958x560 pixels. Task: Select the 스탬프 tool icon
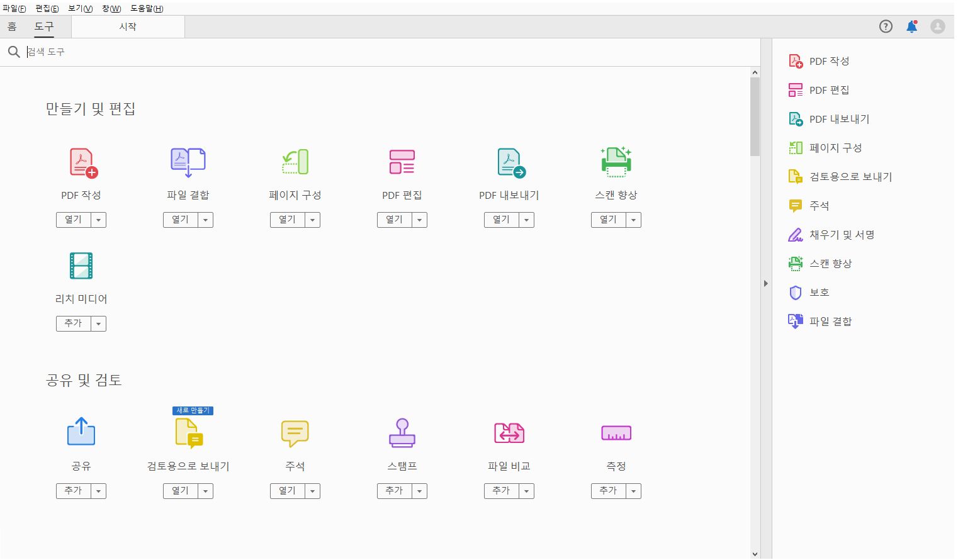(x=402, y=432)
